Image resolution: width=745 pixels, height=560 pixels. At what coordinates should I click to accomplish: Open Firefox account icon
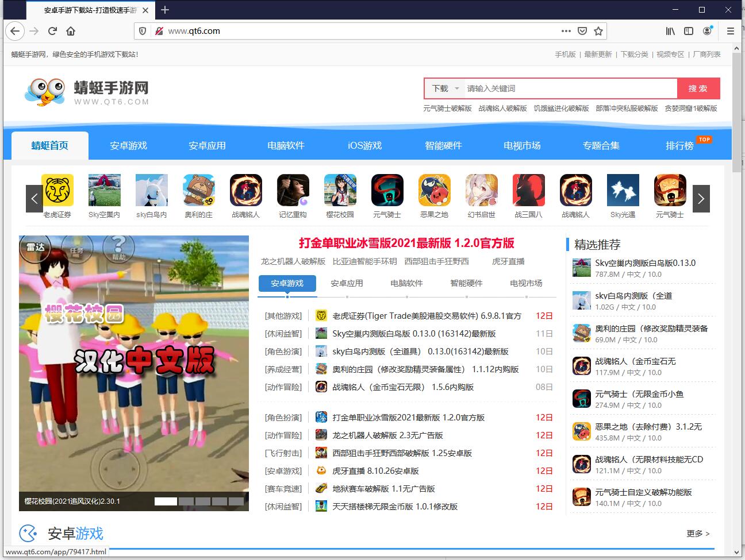[708, 31]
